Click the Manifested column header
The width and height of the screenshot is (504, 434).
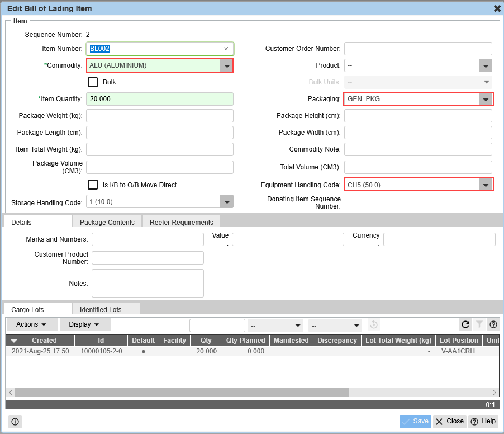(x=291, y=341)
